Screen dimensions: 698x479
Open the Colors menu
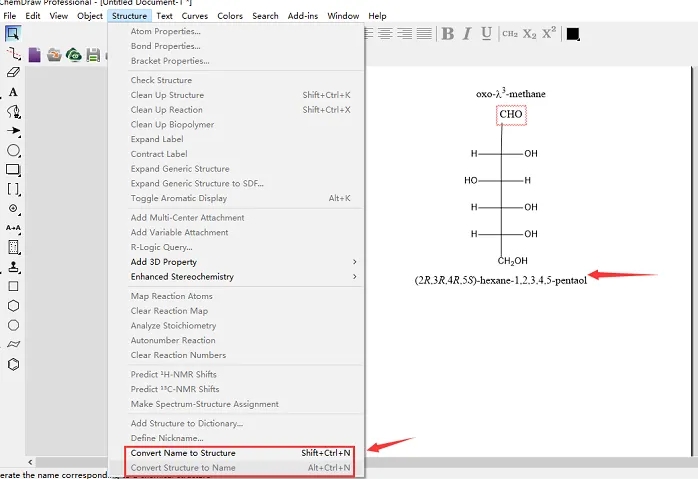coord(230,16)
